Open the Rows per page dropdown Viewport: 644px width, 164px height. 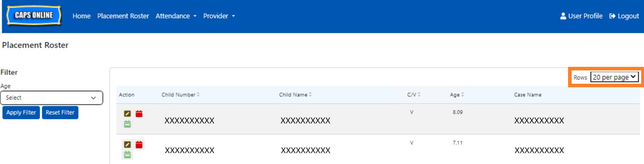tap(614, 77)
